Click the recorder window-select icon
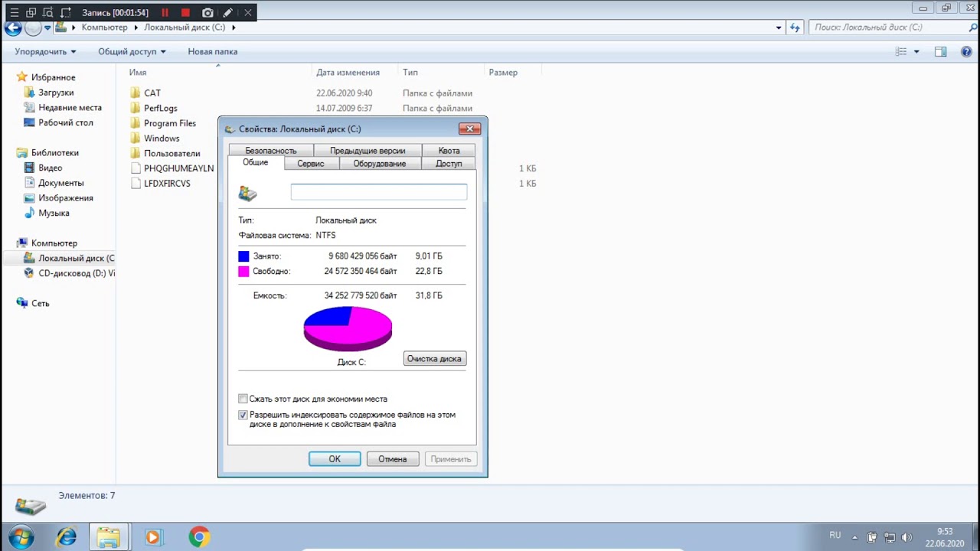Viewport: 980px width, 551px height. click(x=31, y=12)
